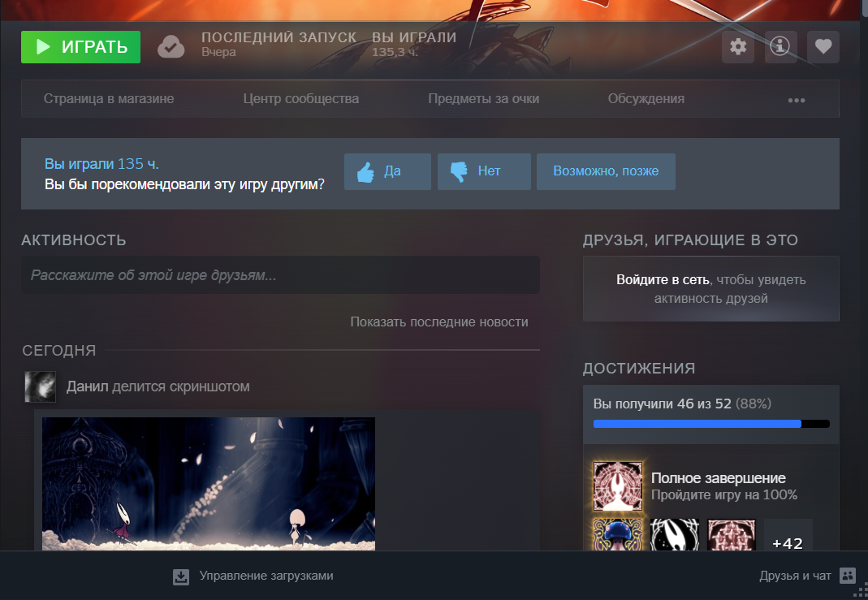Click Войдите в сеть link

tap(663, 280)
